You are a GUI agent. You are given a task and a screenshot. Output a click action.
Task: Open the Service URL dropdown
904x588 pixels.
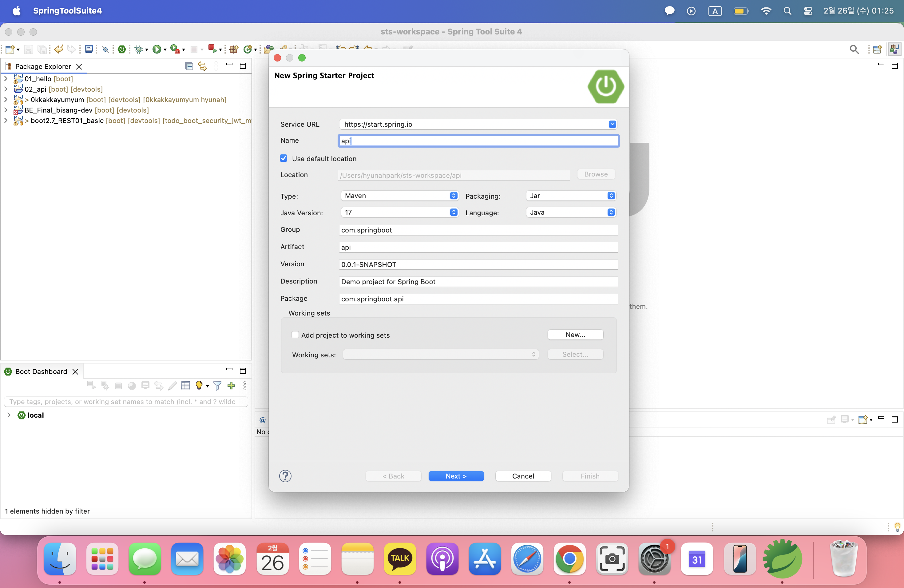pos(612,124)
